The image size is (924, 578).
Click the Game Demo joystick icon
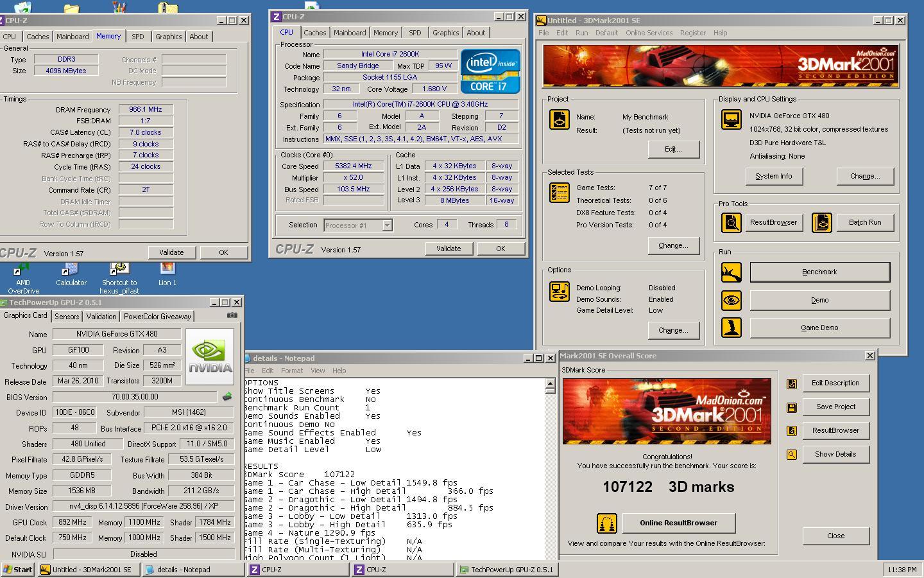click(731, 328)
